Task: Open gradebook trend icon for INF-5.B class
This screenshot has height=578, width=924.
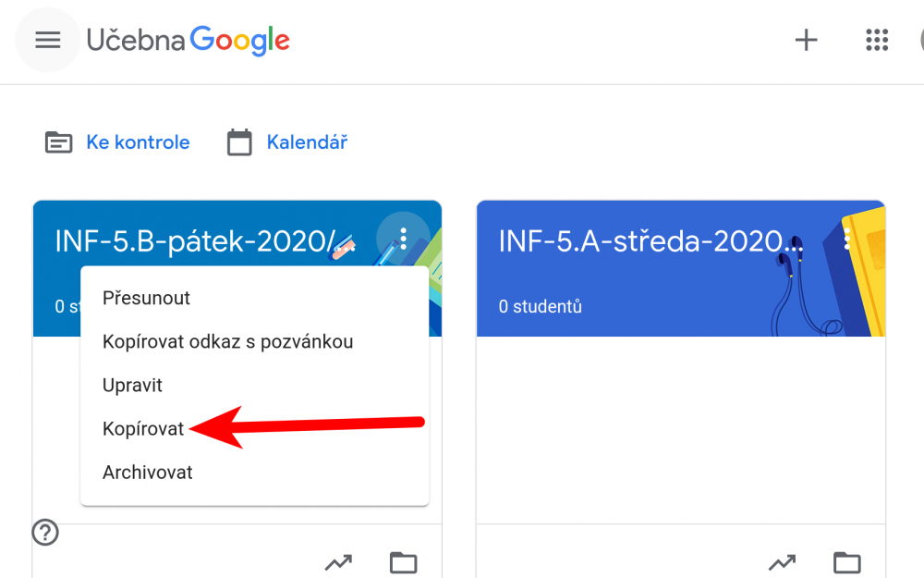Action: pyautogui.click(x=339, y=562)
